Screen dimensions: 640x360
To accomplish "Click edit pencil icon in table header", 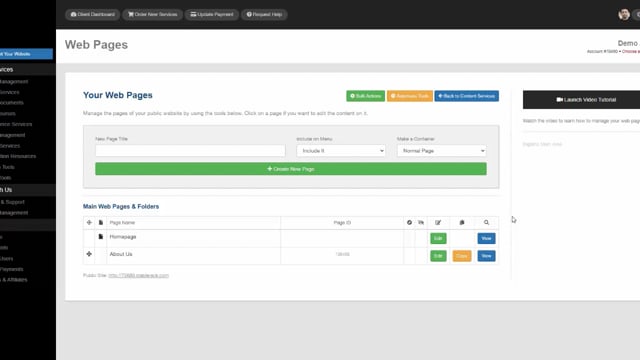I will coord(438,222).
